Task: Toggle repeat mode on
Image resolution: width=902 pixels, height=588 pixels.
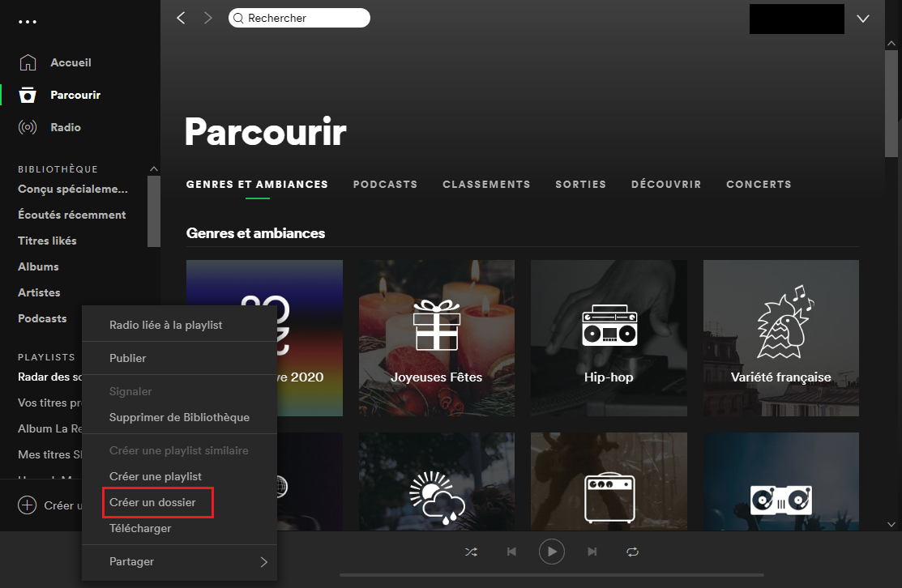Action: [x=633, y=552]
